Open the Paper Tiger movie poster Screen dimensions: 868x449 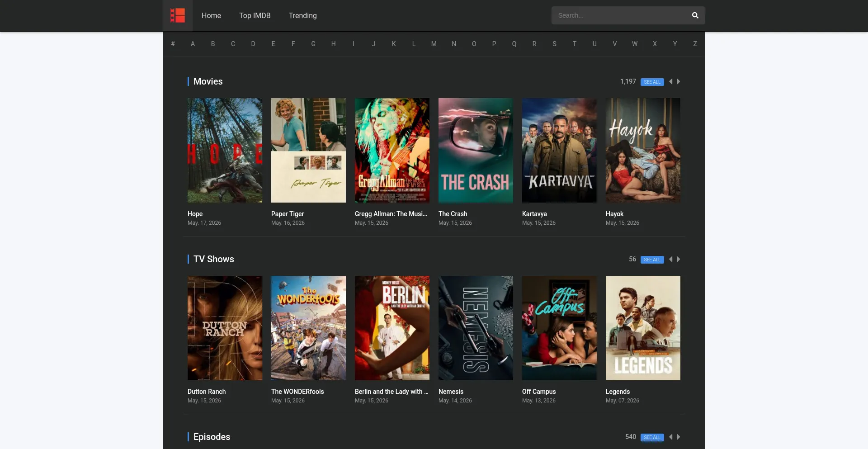(x=308, y=150)
